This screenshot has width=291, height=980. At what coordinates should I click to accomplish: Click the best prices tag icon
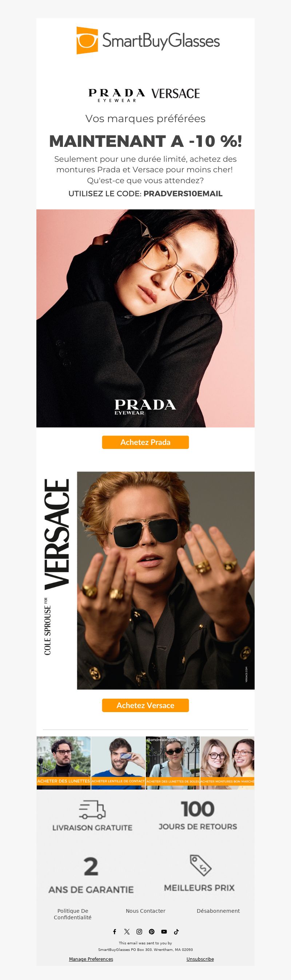pyautogui.click(x=201, y=865)
